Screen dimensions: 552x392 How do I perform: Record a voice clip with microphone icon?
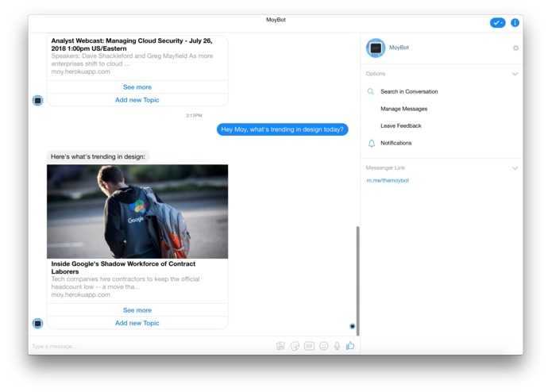coord(337,346)
